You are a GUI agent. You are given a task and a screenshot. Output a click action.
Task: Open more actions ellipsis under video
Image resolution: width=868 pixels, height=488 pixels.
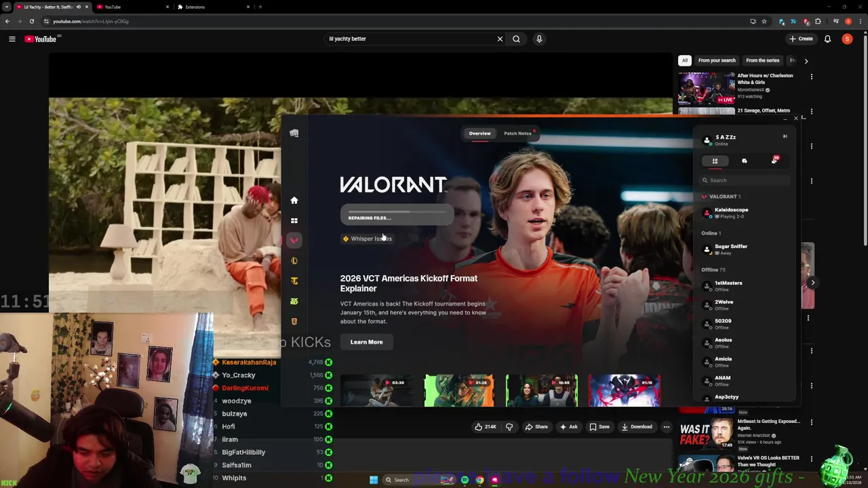coord(666,427)
